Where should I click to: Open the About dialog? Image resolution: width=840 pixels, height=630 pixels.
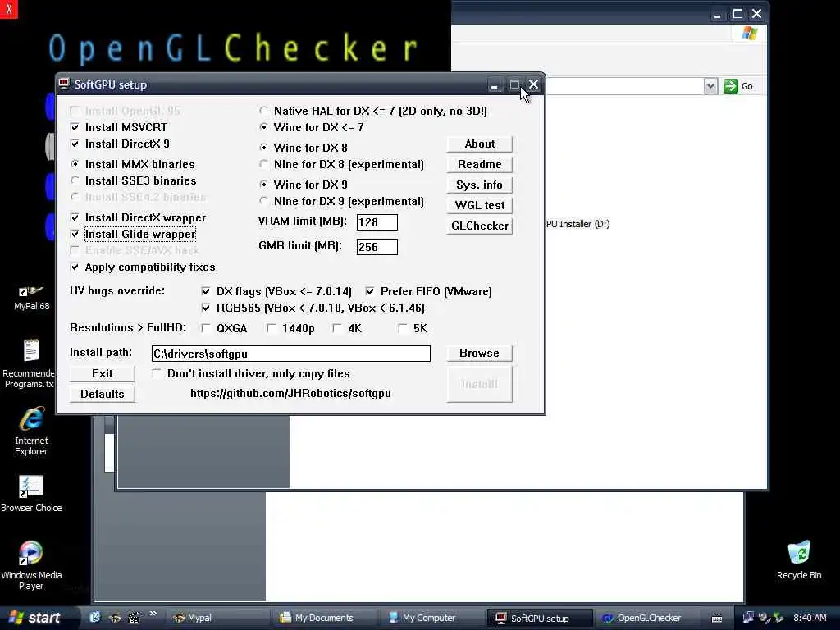479,144
